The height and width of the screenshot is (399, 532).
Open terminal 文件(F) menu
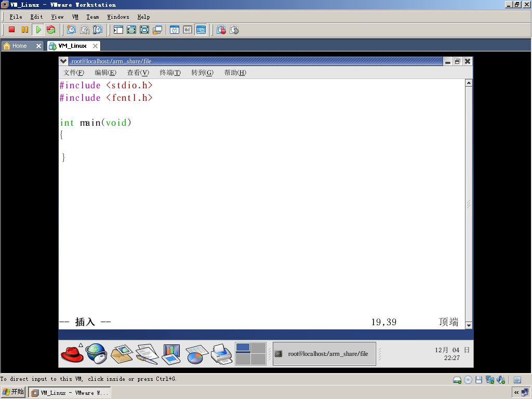pyautogui.click(x=74, y=72)
